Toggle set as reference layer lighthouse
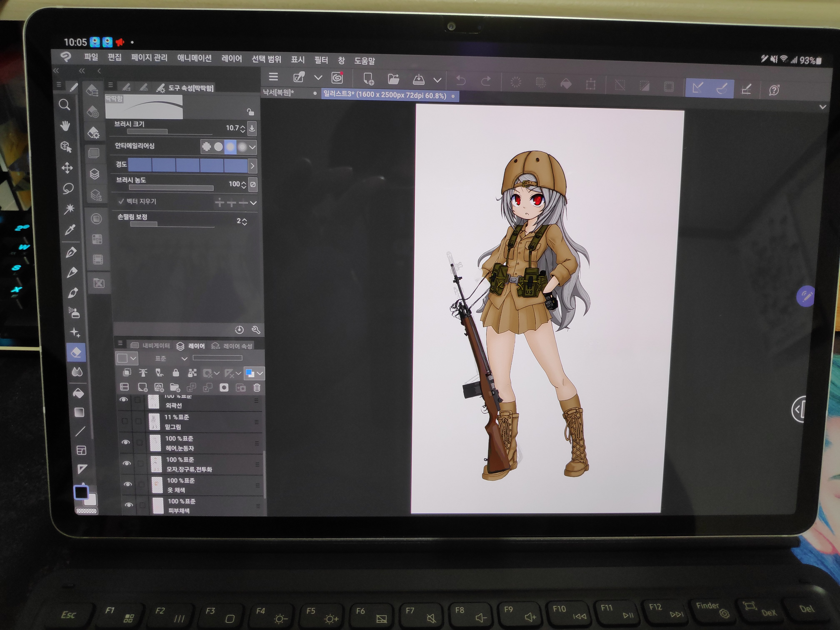Image resolution: width=840 pixels, height=630 pixels. [x=143, y=372]
